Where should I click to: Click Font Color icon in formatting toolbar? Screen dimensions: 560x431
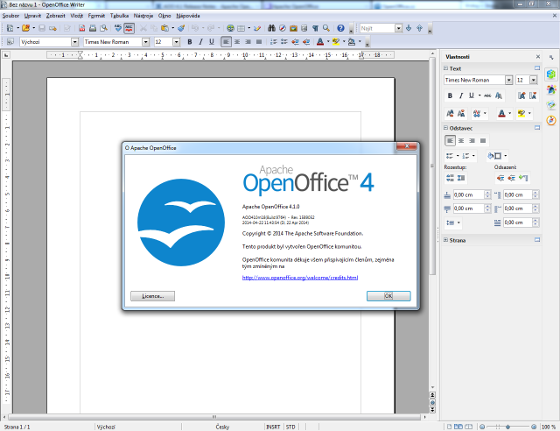tap(320, 42)
